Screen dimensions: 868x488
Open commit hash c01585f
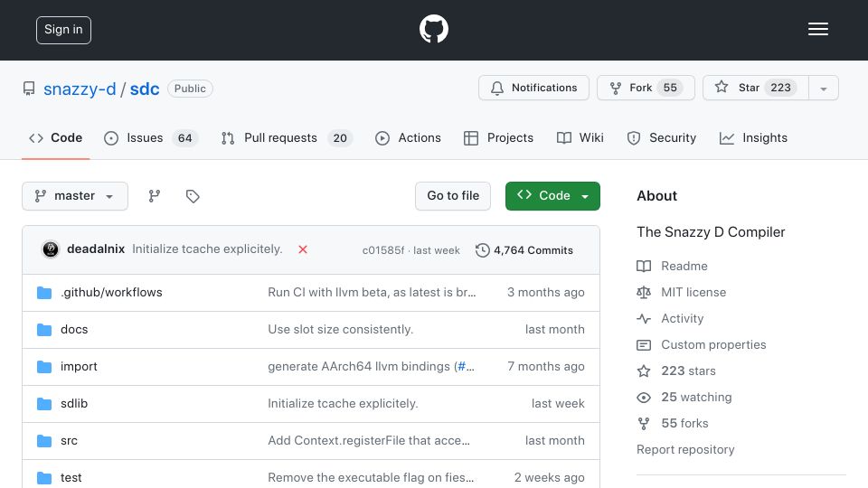[x=383, y=250]
